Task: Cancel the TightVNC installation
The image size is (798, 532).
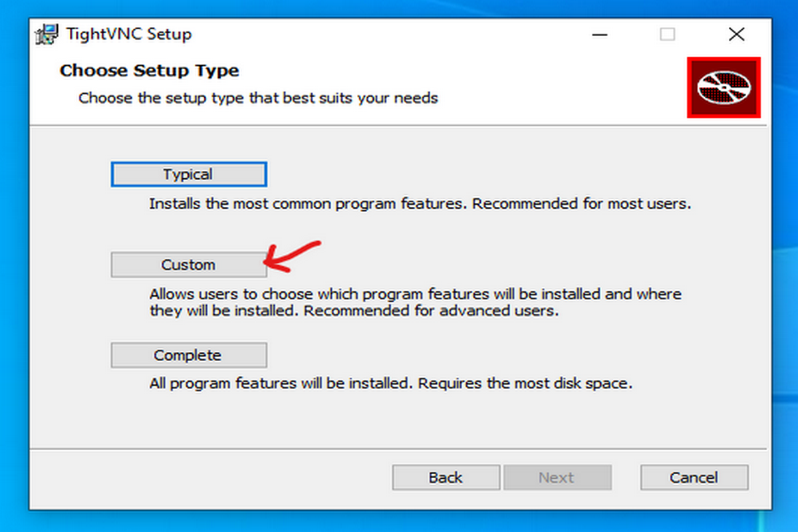Action: click(694, 477)
